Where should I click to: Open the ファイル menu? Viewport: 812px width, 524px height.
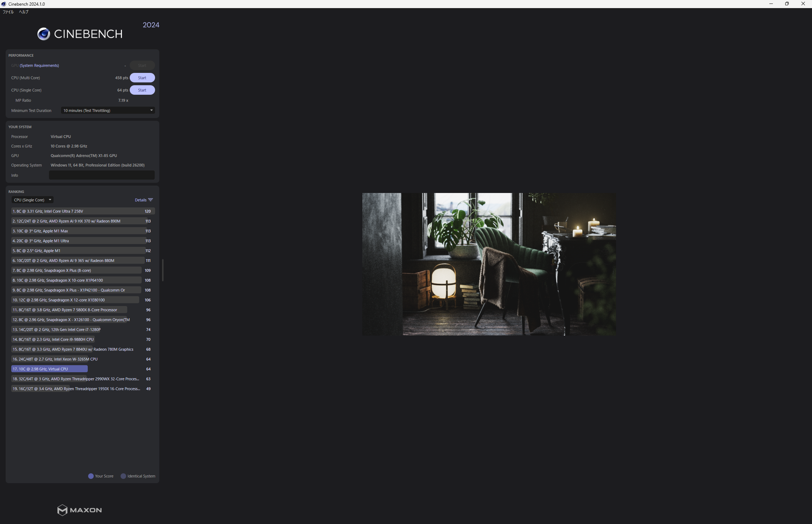coord(8,12)
